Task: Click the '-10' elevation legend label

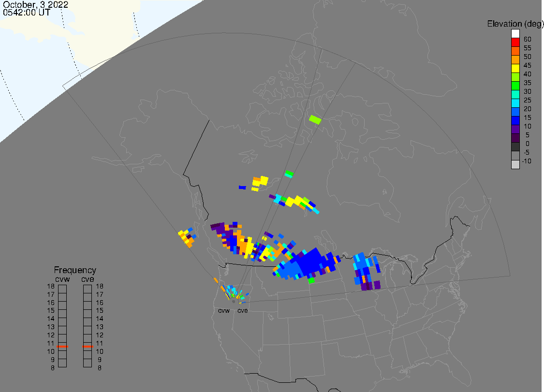Action: point(527,161)
